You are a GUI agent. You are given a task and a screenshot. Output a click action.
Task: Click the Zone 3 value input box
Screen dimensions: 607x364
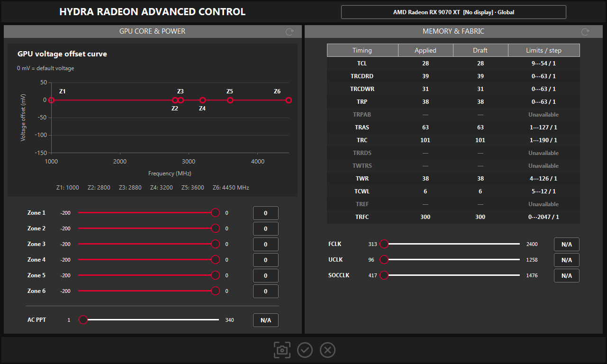pos(265,245)
